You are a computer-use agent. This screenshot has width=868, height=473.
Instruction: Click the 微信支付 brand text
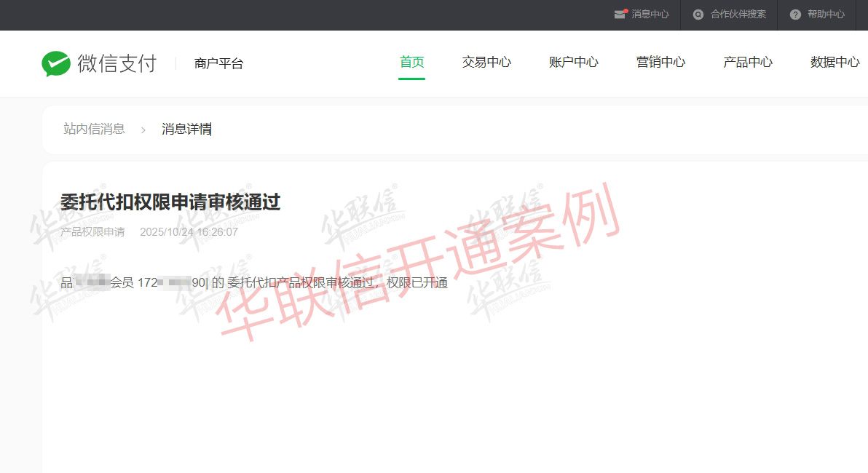tap(117, 63)
